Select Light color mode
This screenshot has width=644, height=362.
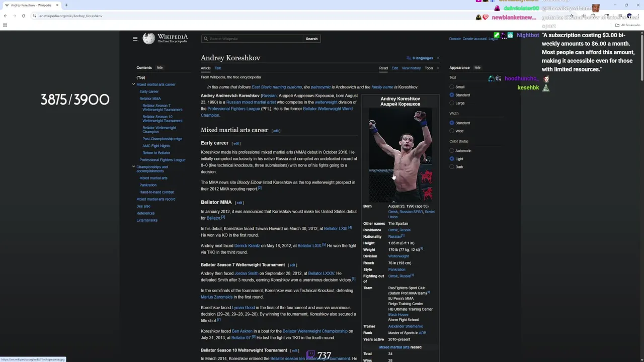click(452, 159)
